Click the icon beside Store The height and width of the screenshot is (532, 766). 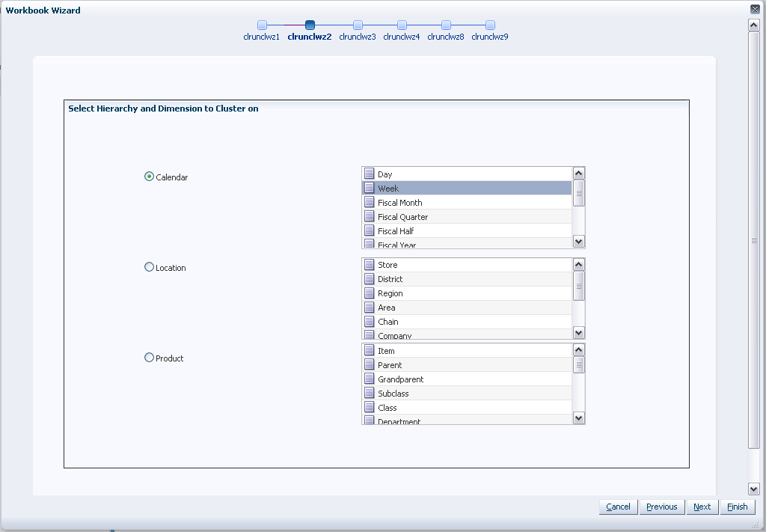coord(370,265)
